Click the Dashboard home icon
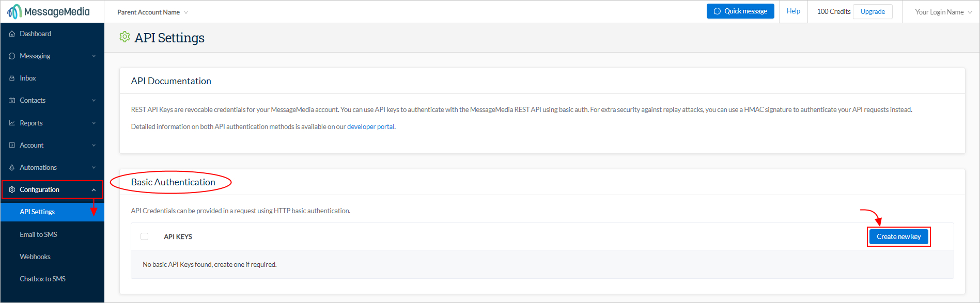Viewport: 980px width, 303px height. [12, 34]
